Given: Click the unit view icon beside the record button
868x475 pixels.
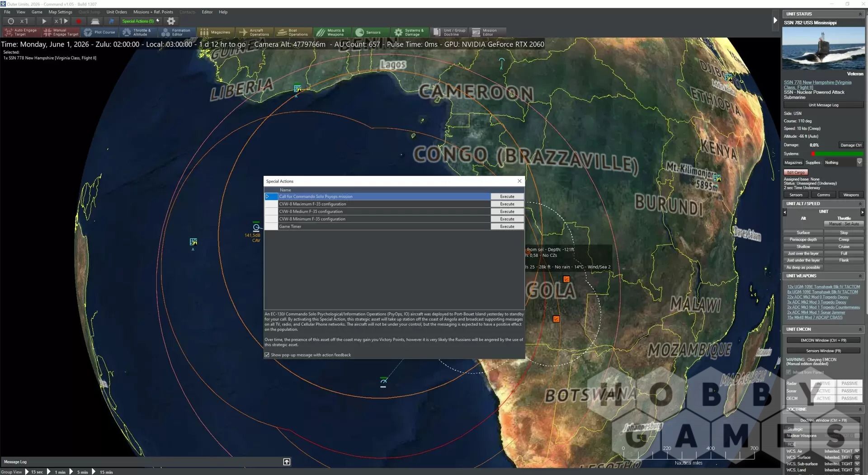Looking at the screenshot, I should point(95,21).
